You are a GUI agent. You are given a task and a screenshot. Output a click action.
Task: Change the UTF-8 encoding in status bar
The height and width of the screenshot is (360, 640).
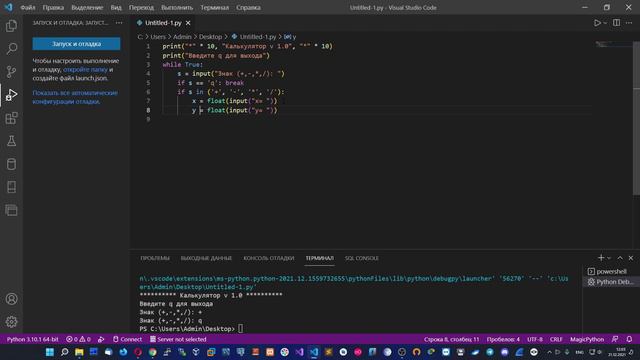(x=535, y=339)
